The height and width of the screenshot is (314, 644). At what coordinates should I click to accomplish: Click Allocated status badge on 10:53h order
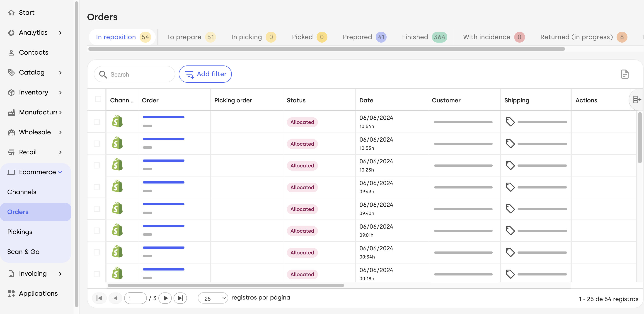tap(302, 144)
